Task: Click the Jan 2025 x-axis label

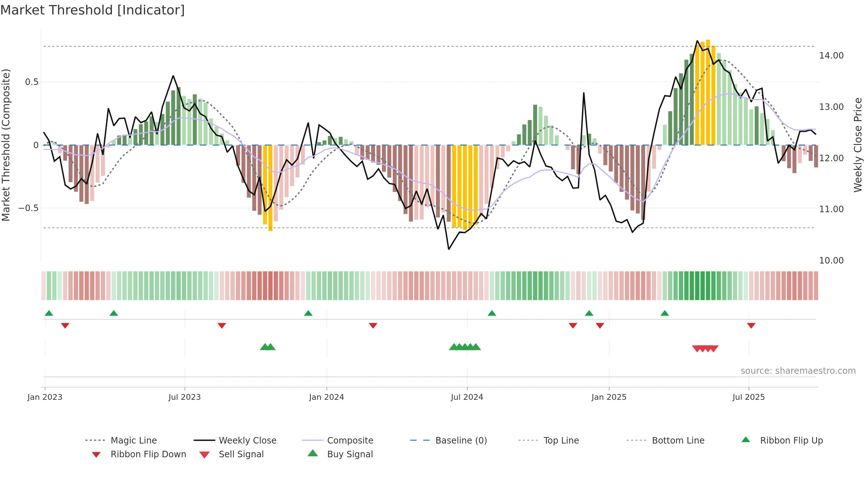Action: (x=609, y=397)
